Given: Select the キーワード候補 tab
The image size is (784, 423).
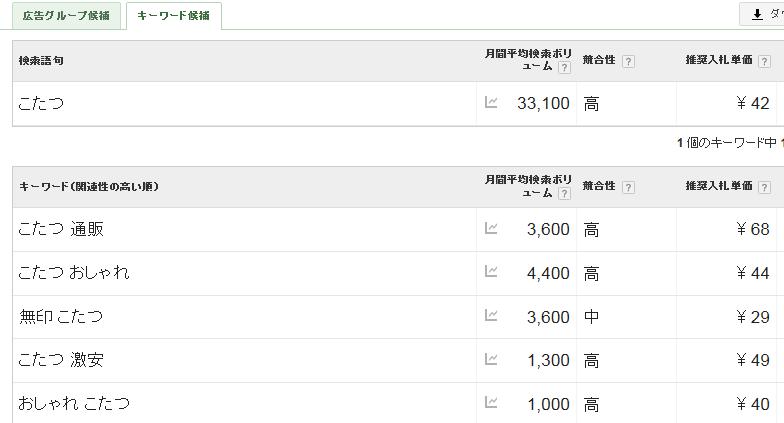Looking at the screenshot, I should pos(174,16).
